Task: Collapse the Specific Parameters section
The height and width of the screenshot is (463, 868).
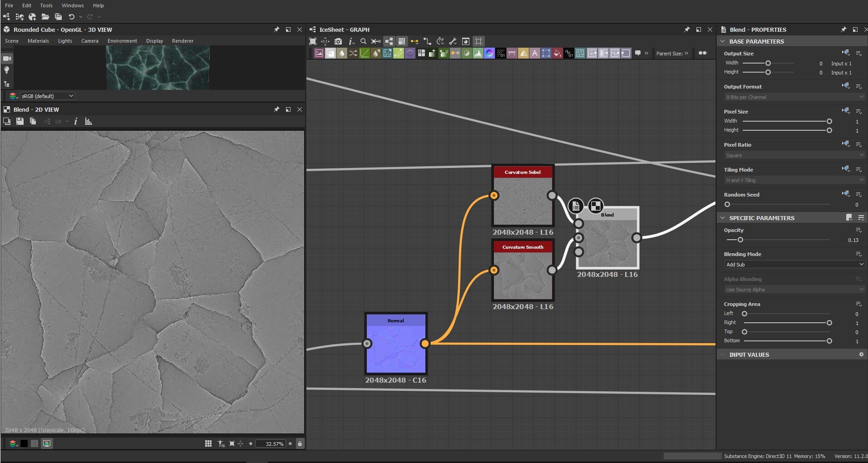Action: click(x=723, y=218)
